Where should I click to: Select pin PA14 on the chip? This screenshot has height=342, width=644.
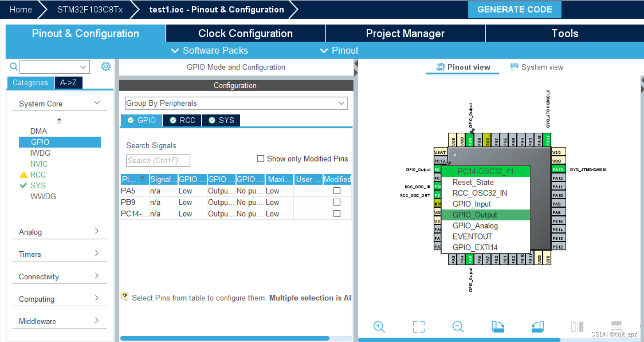pos(548,140)
